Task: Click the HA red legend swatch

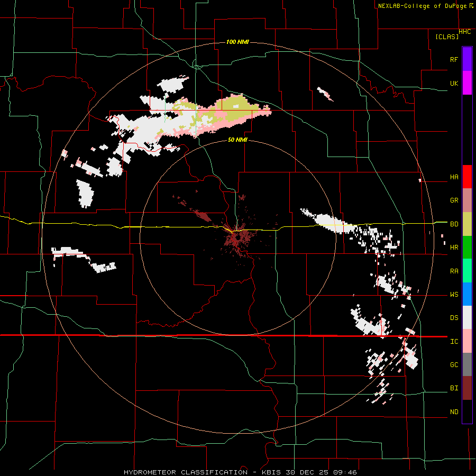Action: 467,177
